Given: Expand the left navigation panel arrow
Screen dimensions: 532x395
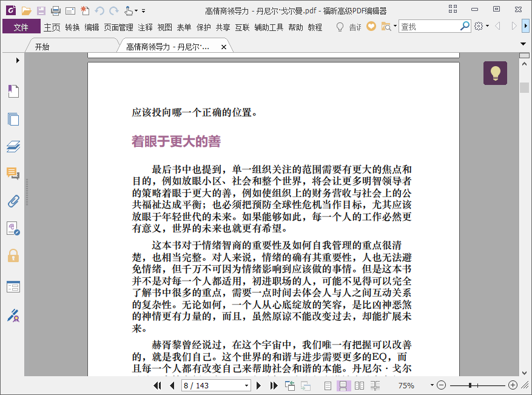Looking at the screenshot, I should point(18,61).
